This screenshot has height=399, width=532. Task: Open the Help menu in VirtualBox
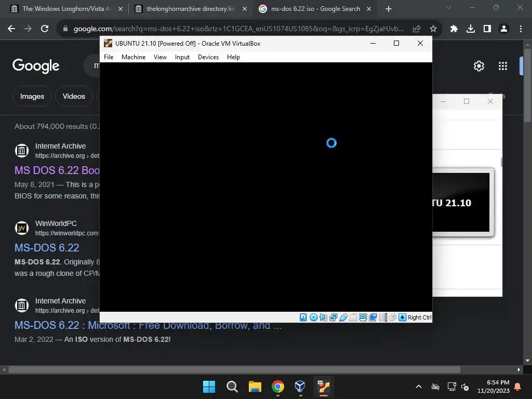233,57
